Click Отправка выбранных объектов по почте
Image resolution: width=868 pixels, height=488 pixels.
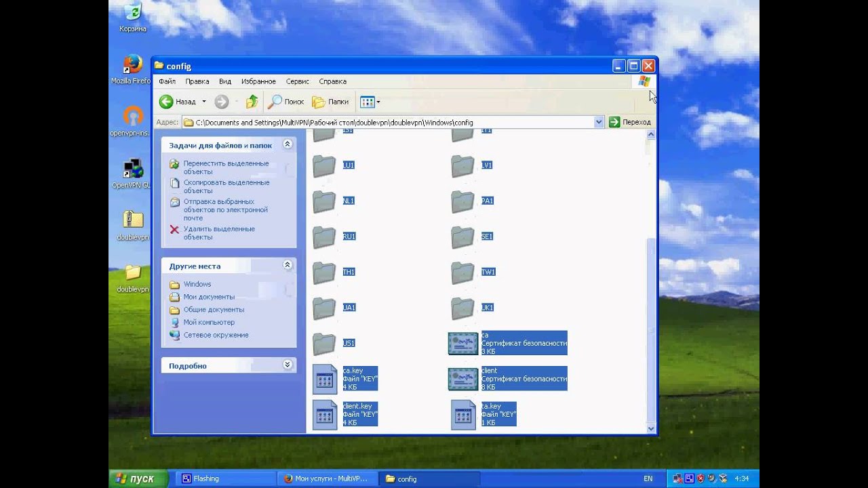point(225,209)
